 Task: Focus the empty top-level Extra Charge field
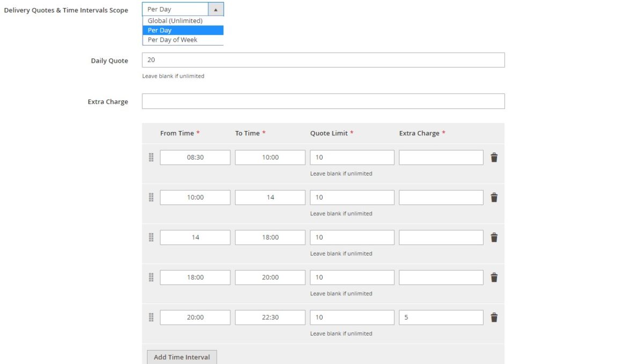coord(322,101)
